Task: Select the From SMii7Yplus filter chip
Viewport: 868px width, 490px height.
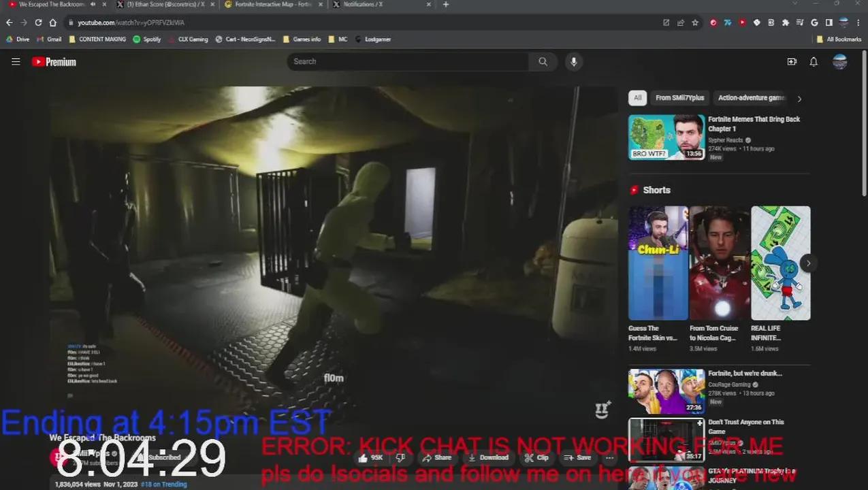Action: 679,98
